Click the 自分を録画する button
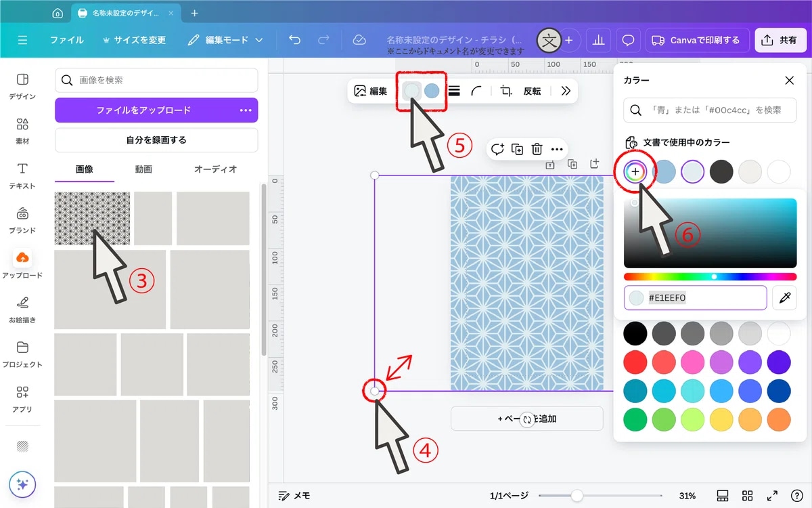Viewport: 812px width, 508px height. coord(156,140)
